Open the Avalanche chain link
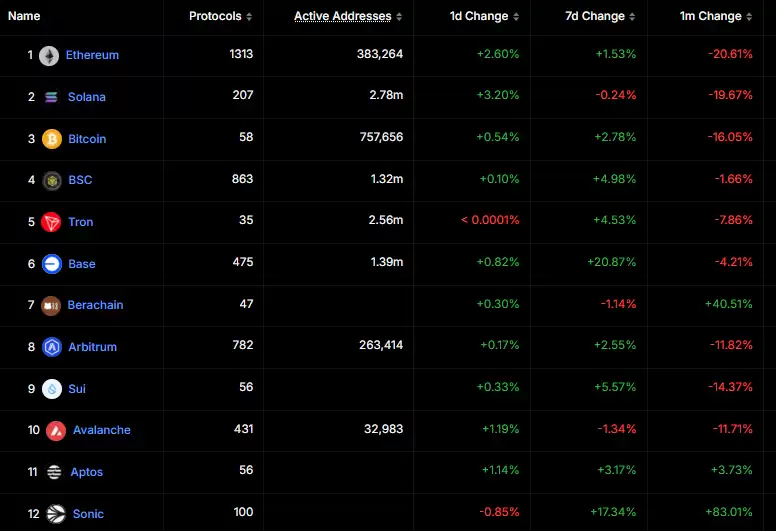The image size is (776, 531). pyautogui.click(x=102, y=430)
